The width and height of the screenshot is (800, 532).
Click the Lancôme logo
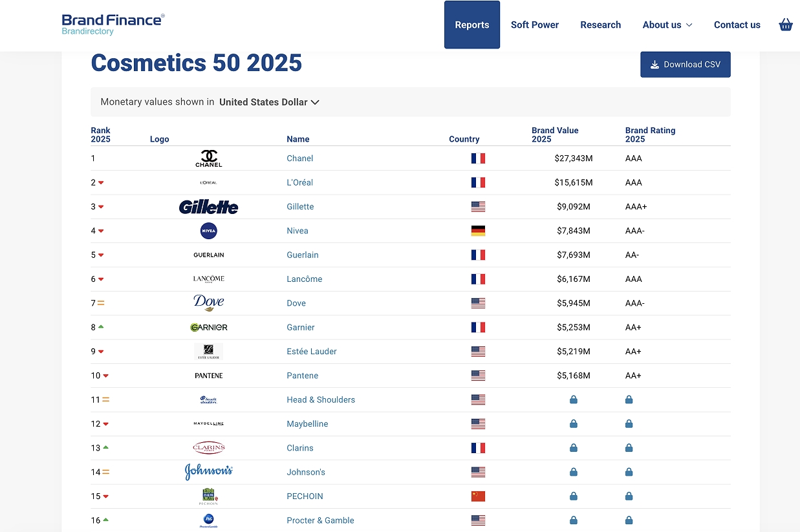click(x=209, y=279)
